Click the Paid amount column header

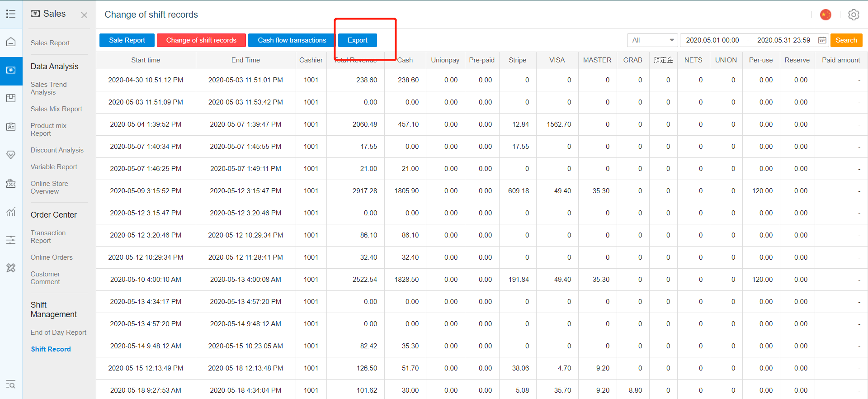(x=841, y=60)
